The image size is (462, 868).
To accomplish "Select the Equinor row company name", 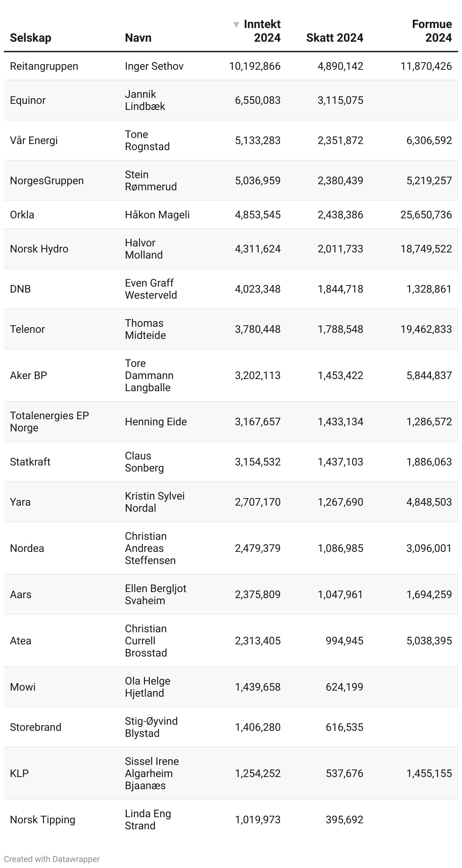I will [x=28, y=100].
